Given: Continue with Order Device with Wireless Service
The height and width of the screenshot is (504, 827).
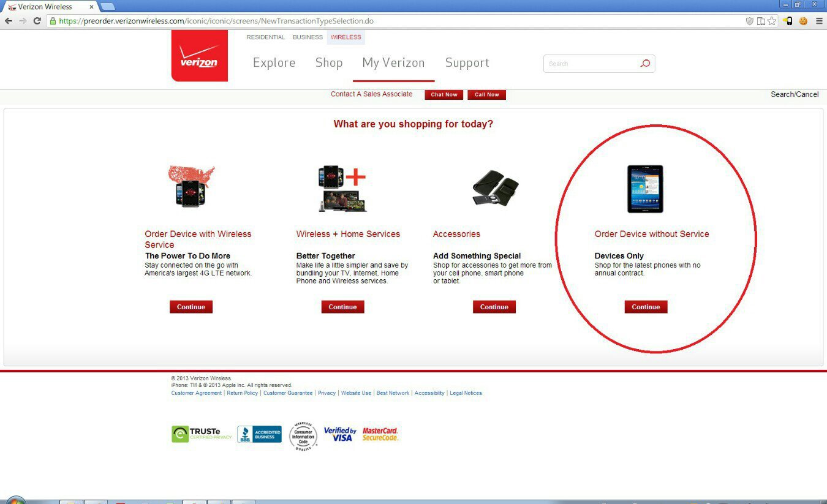Looking at the screenshot, I should [x=191, y=307].
